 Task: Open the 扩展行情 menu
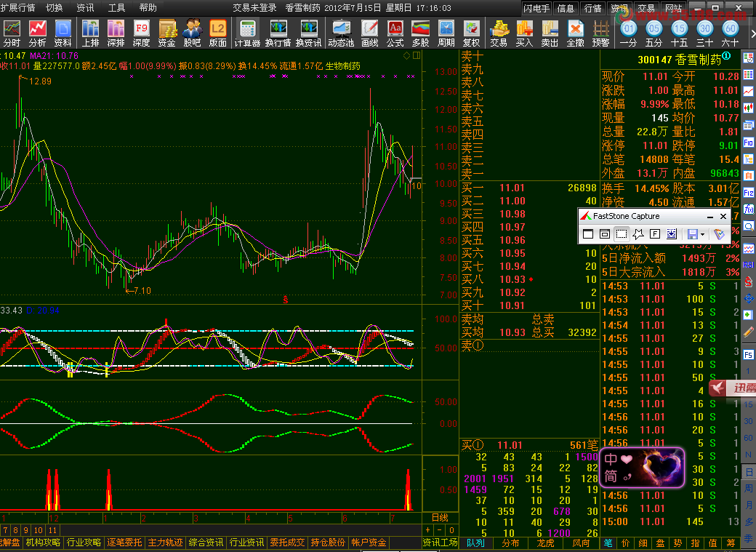pos(18,8)
